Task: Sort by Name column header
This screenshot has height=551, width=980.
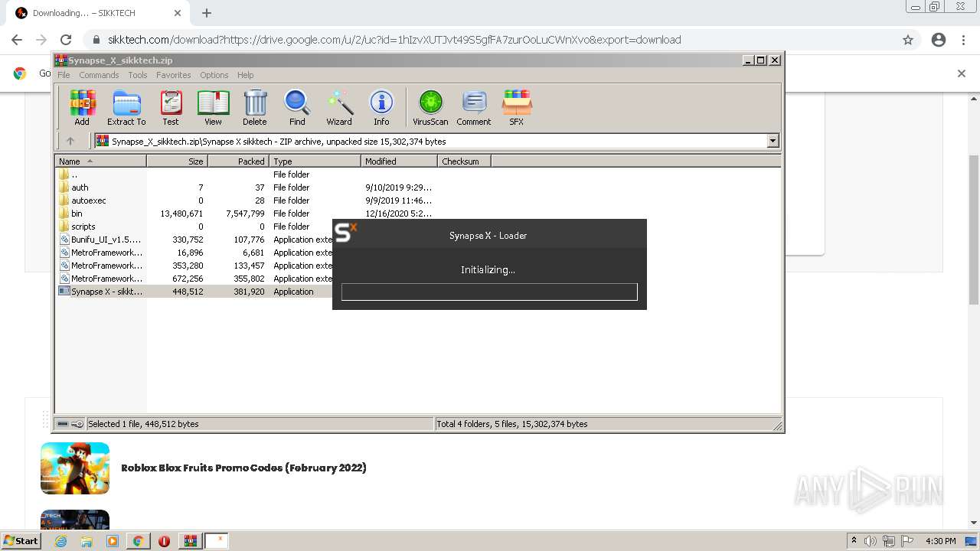Action: click(100, 161)
